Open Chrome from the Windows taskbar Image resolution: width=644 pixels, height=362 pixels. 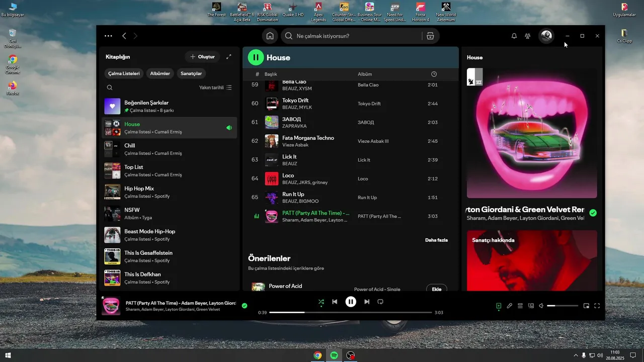click(x=317, y=355)
